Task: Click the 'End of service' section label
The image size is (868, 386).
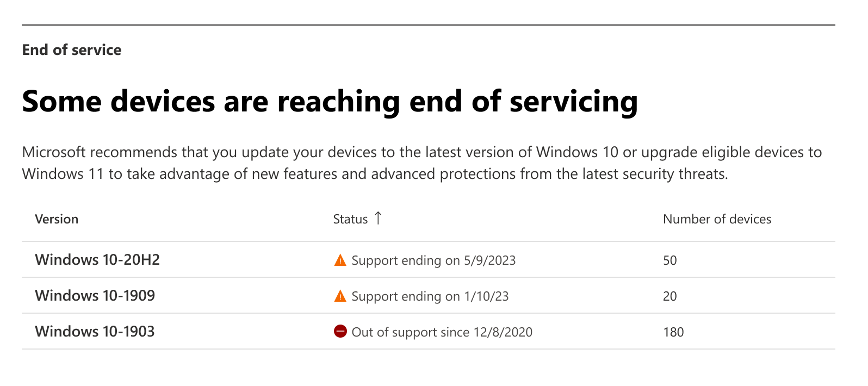Action: point(72,50)
